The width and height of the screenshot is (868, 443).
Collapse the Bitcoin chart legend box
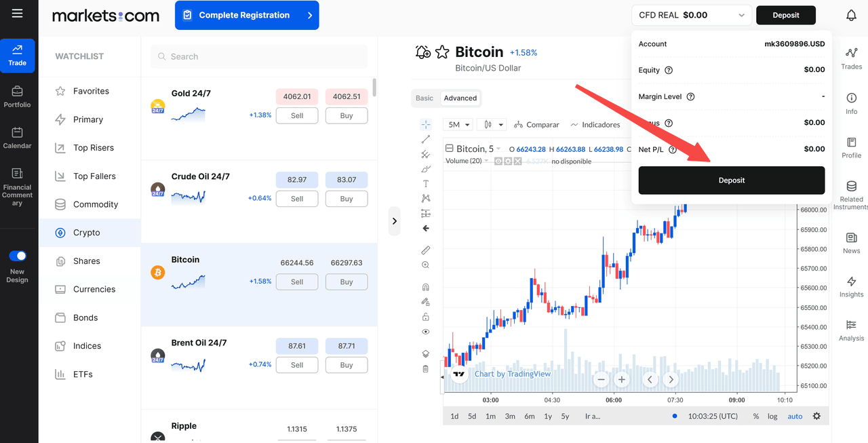[448, 149]
